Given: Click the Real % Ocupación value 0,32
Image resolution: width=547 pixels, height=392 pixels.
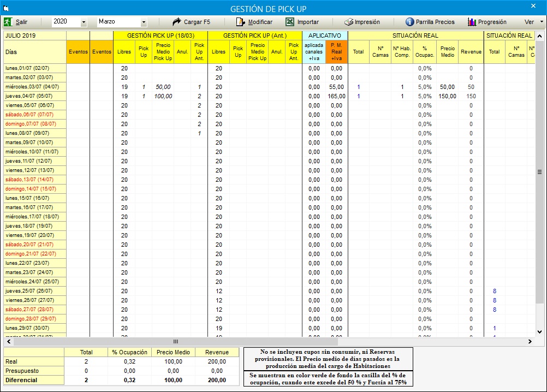Looking at the screenshot, I should click(x=130, y=361).
